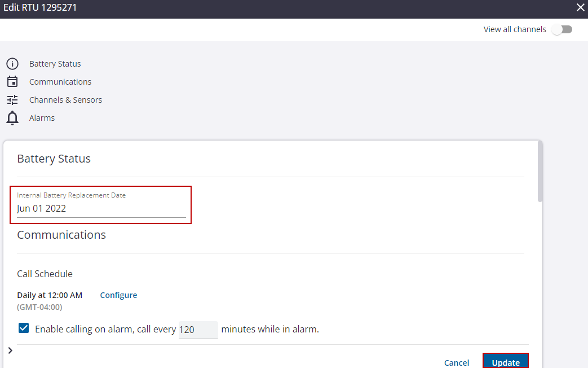Select the Alarms navigation item

pyautogui.click(x=42, y=118)
